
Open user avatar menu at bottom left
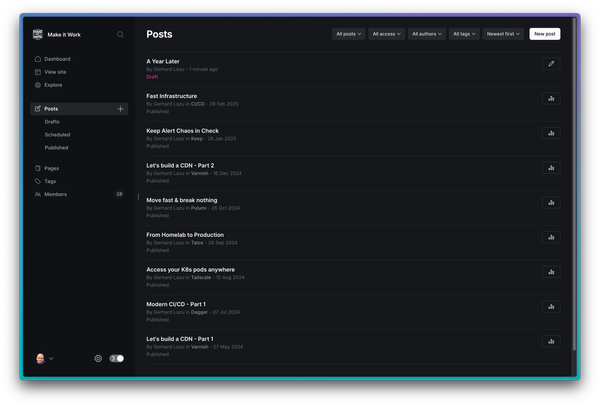tap(43, 358)
